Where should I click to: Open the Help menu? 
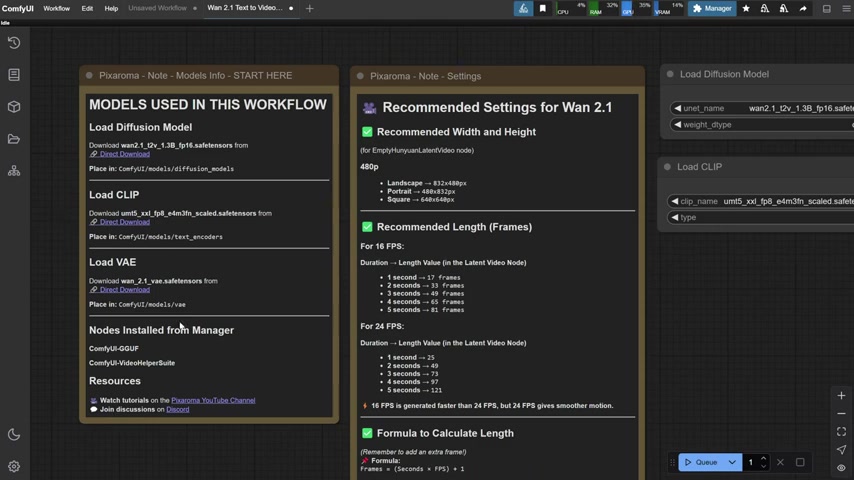[111, 8]
